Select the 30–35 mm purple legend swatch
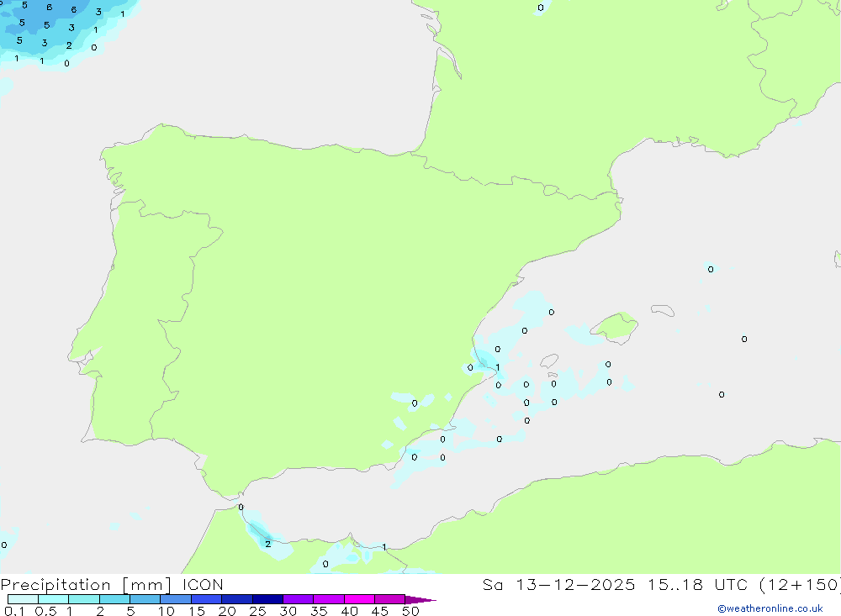This screenshot has height=616, width=841. (298, 599)
